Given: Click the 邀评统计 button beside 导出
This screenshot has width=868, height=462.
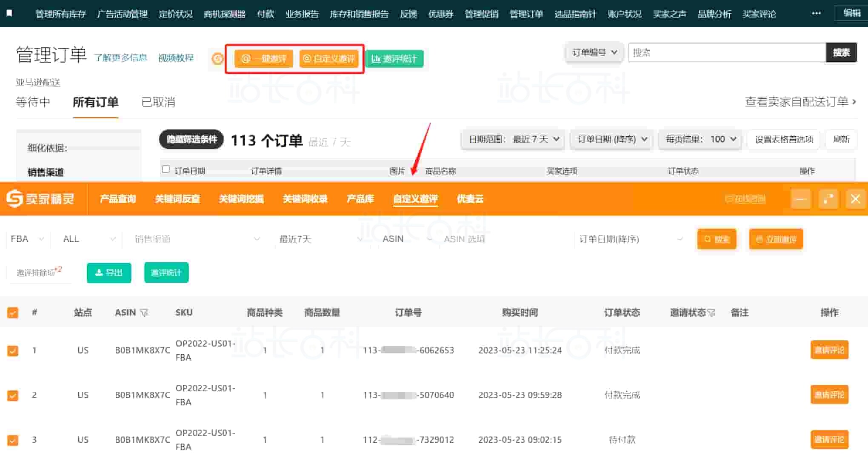Looking at the screenshot, I should tap(166, 273).
